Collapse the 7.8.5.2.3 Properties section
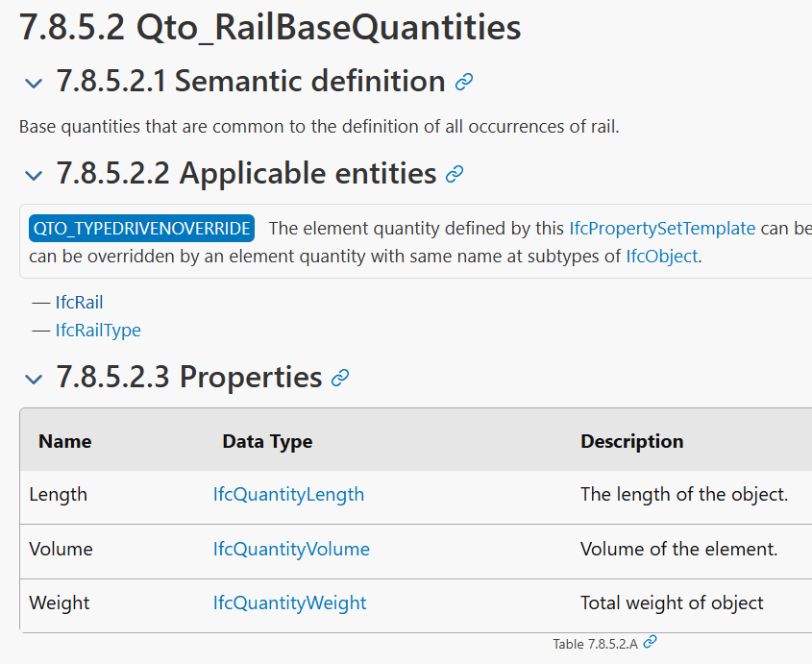This screenshot has height=664, width=812. pyautogui.click(x=34, y=380)
